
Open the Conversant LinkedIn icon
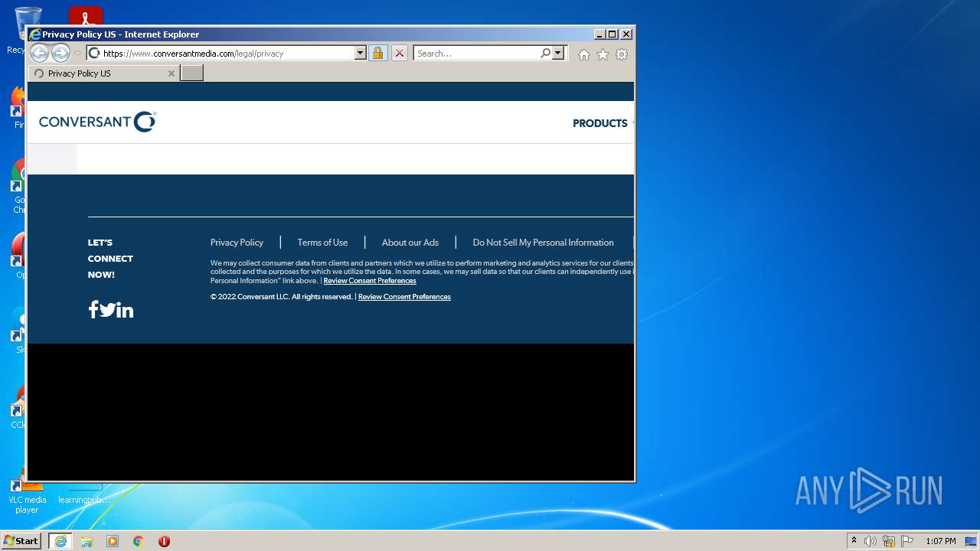click(125, 310)
